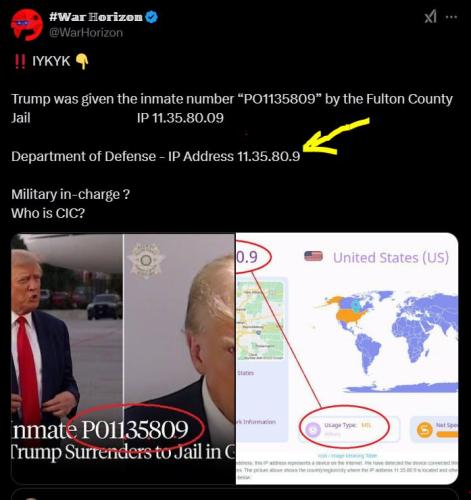Click the blue verified badge
The width and height of the screenshot is (471, 500).
point(152,17)
